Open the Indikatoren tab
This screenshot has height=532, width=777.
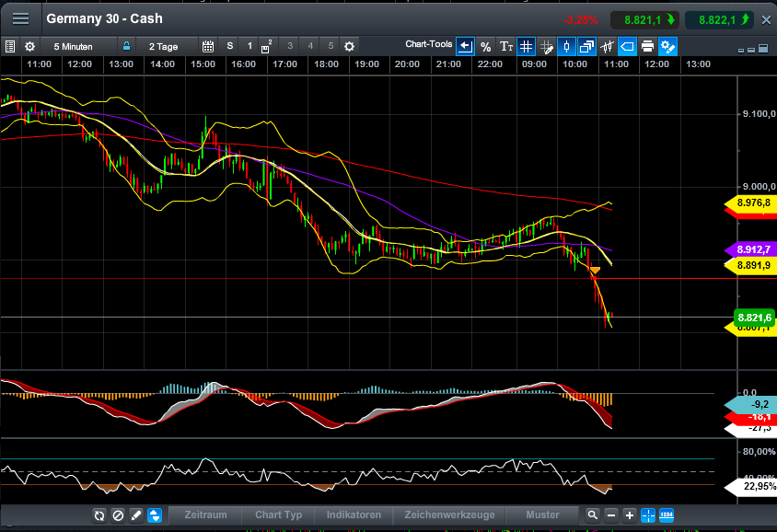click(354, 515)
